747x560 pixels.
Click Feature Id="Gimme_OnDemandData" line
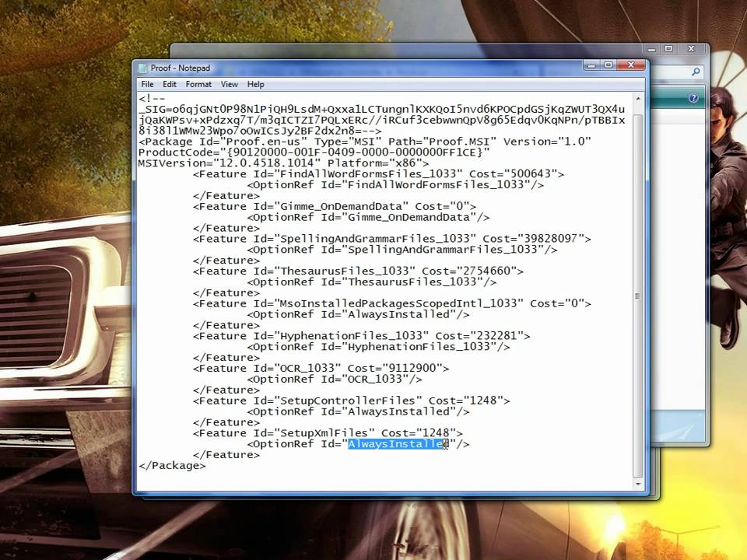tap(335, 206)
